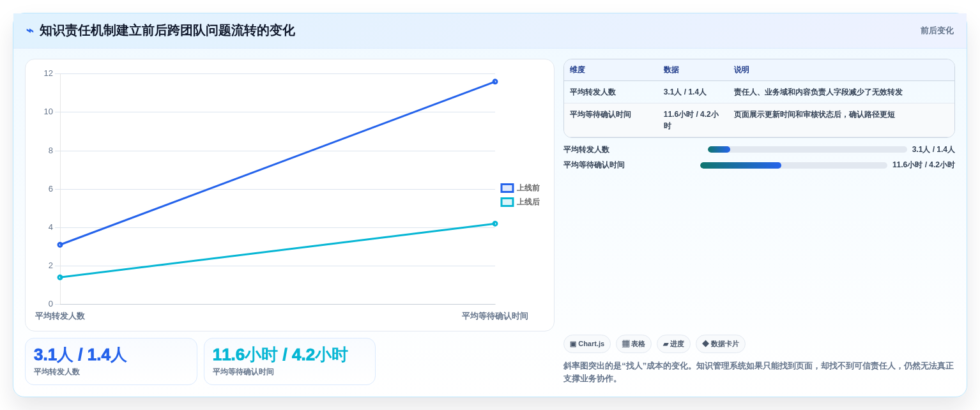Click the 前后变化 badge in header
The image size is (980, 410).
937,31
